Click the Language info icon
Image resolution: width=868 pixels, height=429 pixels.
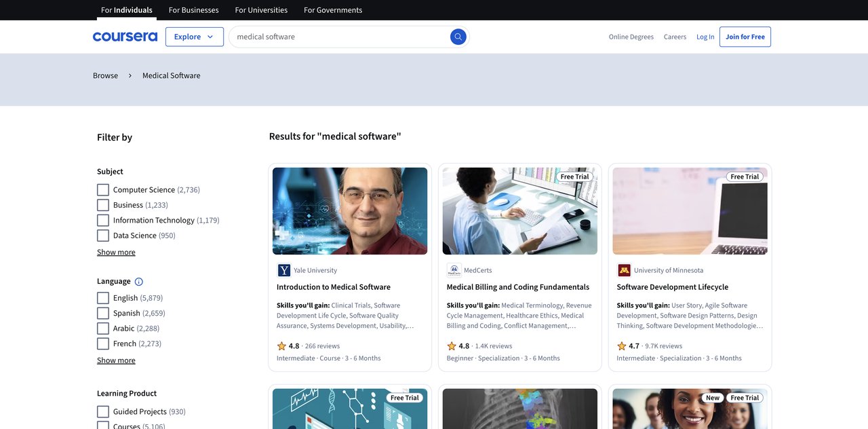click(139, 282)
